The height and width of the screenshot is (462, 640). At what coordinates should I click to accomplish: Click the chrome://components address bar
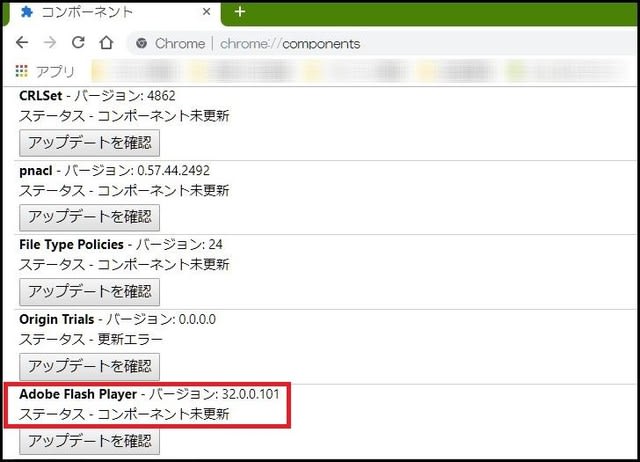(x=384, y=43)
